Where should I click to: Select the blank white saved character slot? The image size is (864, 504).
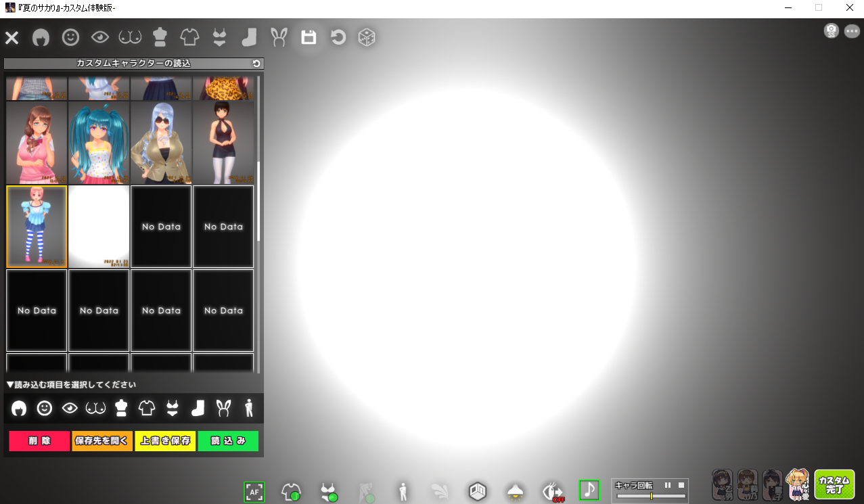coord(99,227)
